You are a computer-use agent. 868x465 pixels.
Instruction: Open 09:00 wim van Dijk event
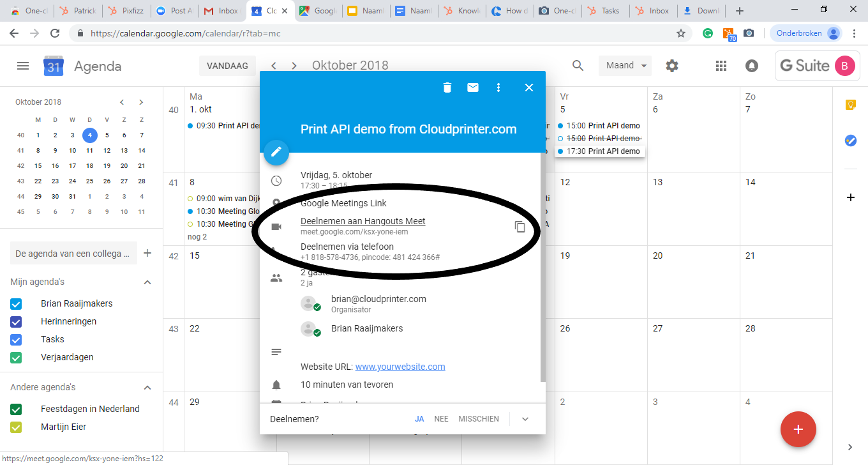[223, 198]
